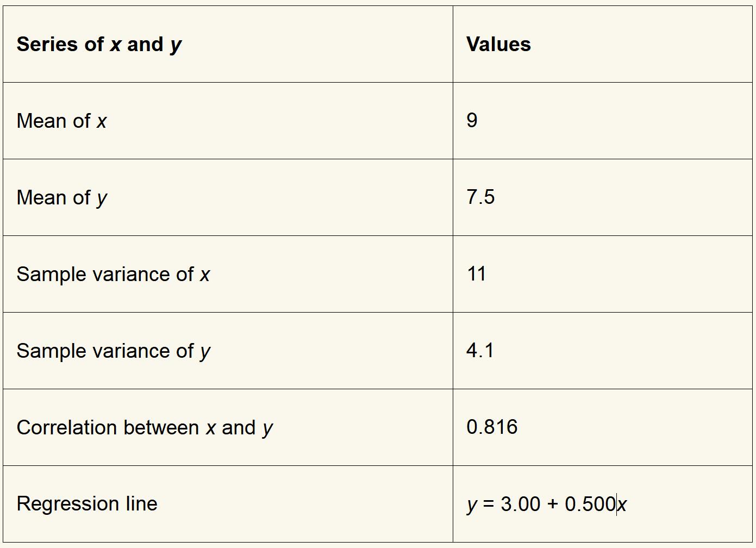Viewport: 756px width, 548px height.
Task: Click the 'Values' column header
Action: point(498,45)
